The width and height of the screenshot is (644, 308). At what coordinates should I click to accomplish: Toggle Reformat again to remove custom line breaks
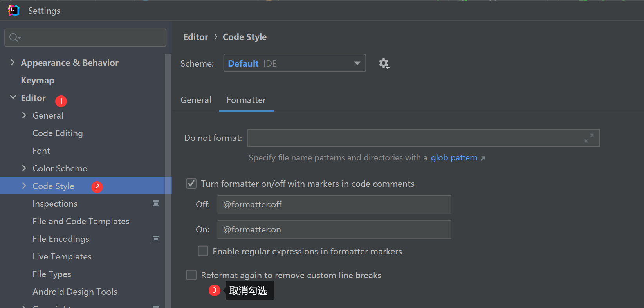click(x=191, y=275)
